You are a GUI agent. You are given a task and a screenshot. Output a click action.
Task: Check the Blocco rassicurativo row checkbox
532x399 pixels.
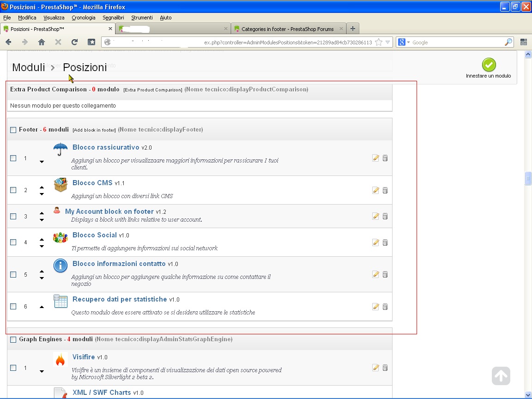(x=13, y=158)
